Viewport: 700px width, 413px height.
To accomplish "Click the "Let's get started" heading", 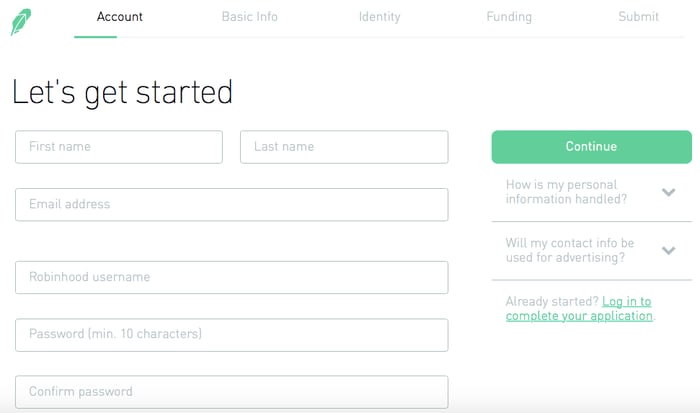I will click(x=122, y=92).
